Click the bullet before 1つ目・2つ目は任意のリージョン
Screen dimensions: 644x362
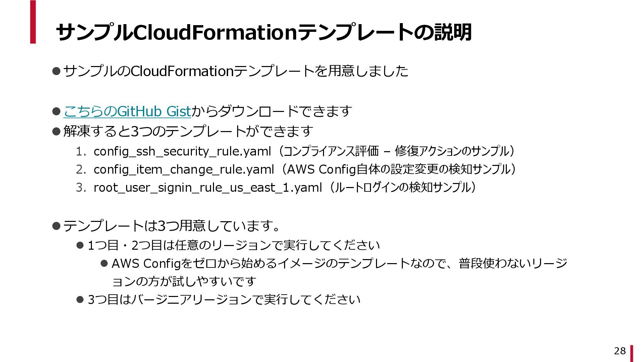pos(80,245)
